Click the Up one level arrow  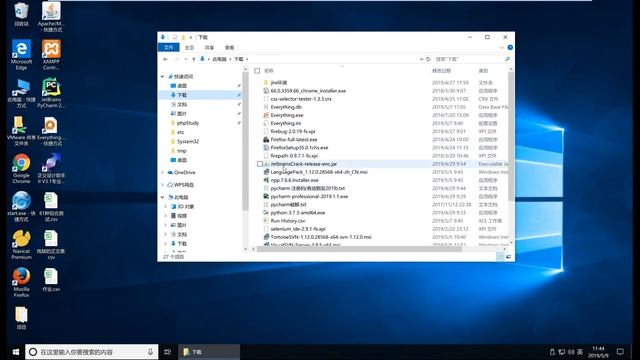pyautogui.click(x=193, y=59)
